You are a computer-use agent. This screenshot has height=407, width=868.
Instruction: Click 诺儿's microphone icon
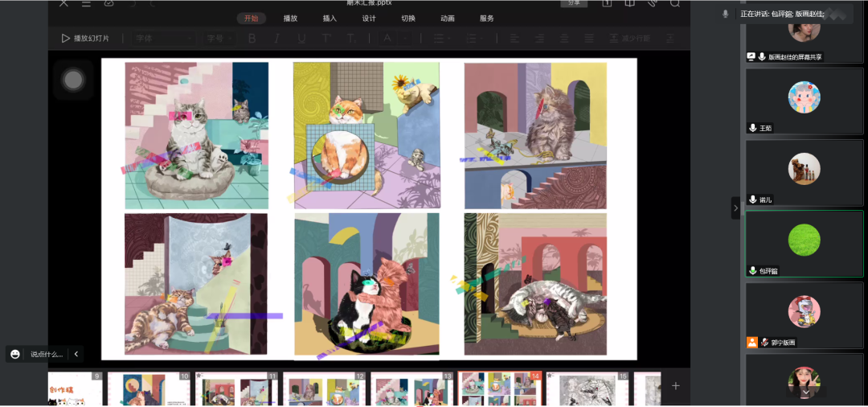coord(752,199)
